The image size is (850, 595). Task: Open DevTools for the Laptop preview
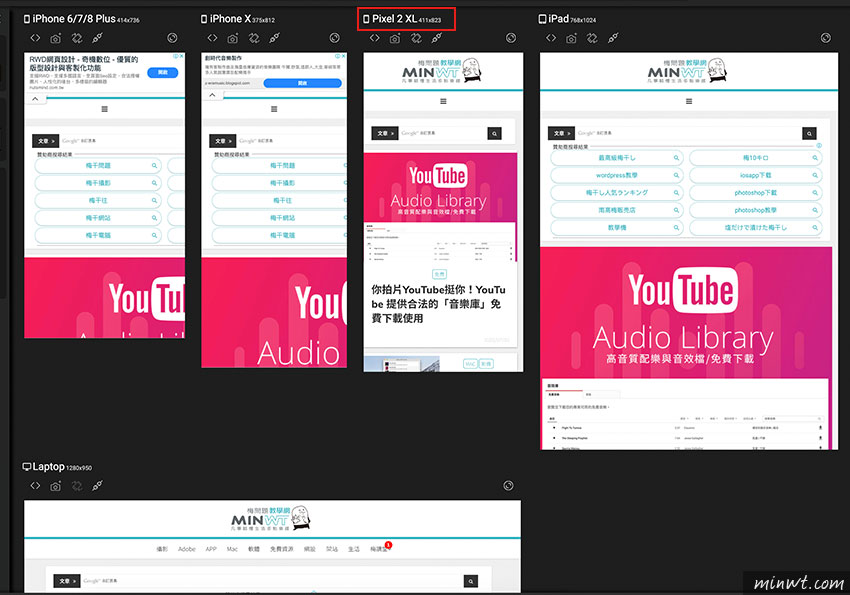point(35,486)
